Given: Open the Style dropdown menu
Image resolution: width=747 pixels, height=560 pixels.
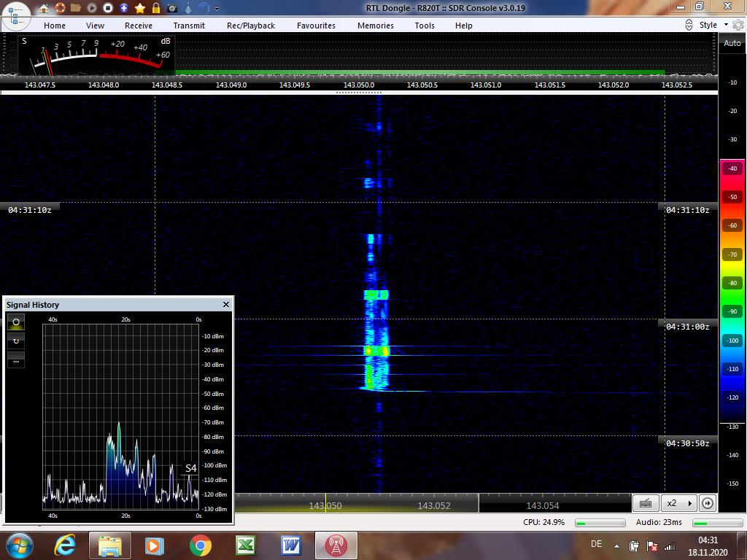Looking at the screenshot, I should pos(713,25).
